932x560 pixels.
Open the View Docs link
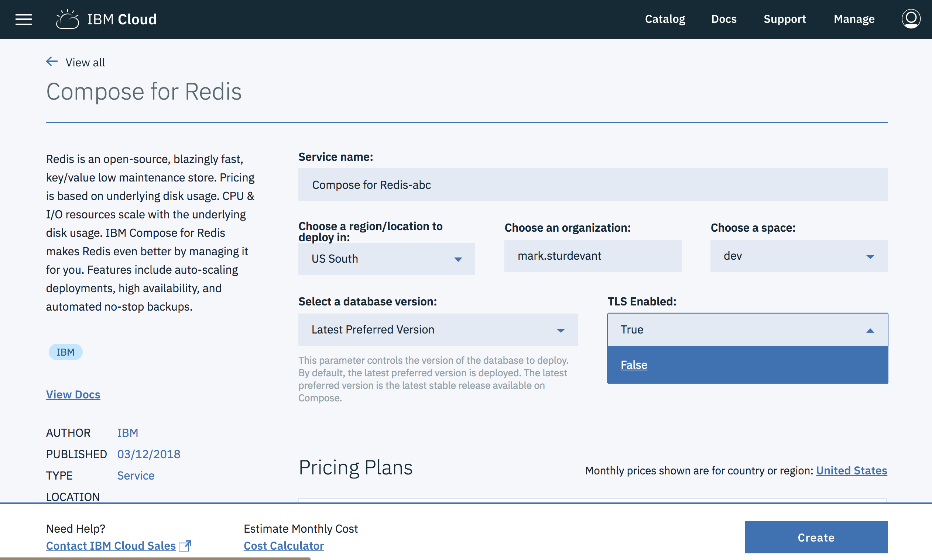(73, 394)
